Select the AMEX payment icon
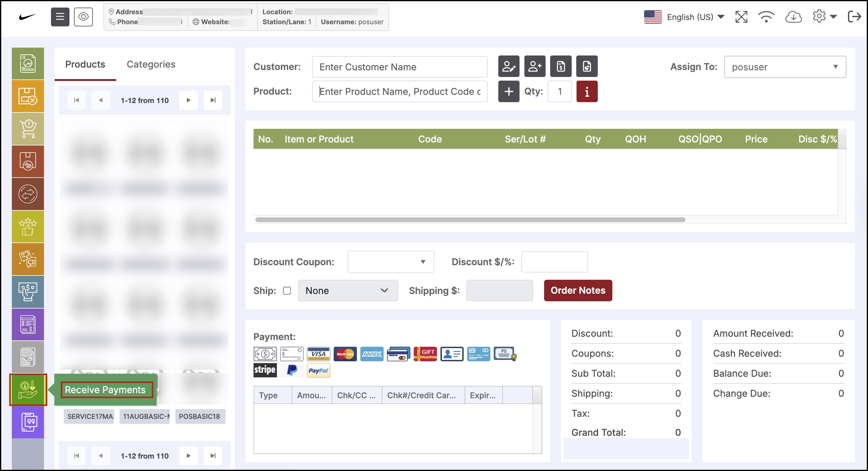This screenshot has height=471, width=868. click(x=372, y=354)
